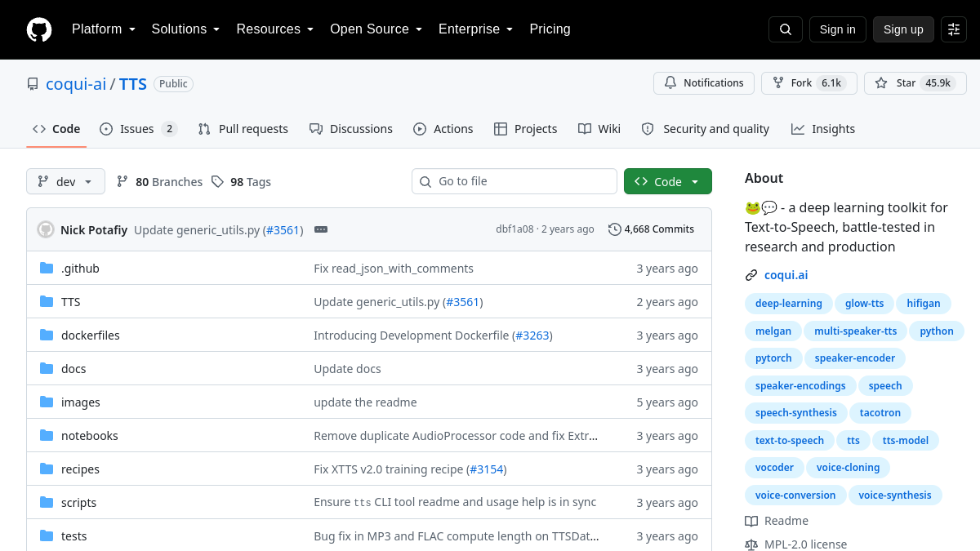Screen dimensions: 980x551
Task: Open the notebooks directory
Action: click(x=90, y=436)
